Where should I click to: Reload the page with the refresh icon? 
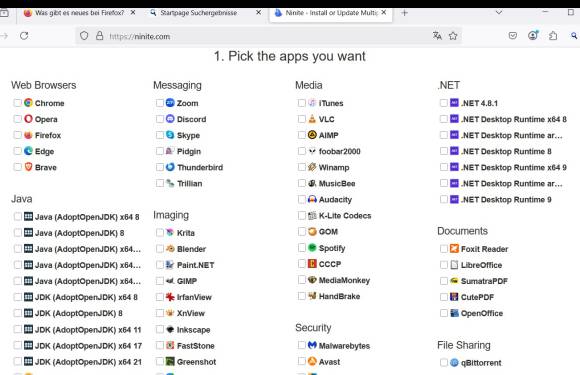click(24, 36)
